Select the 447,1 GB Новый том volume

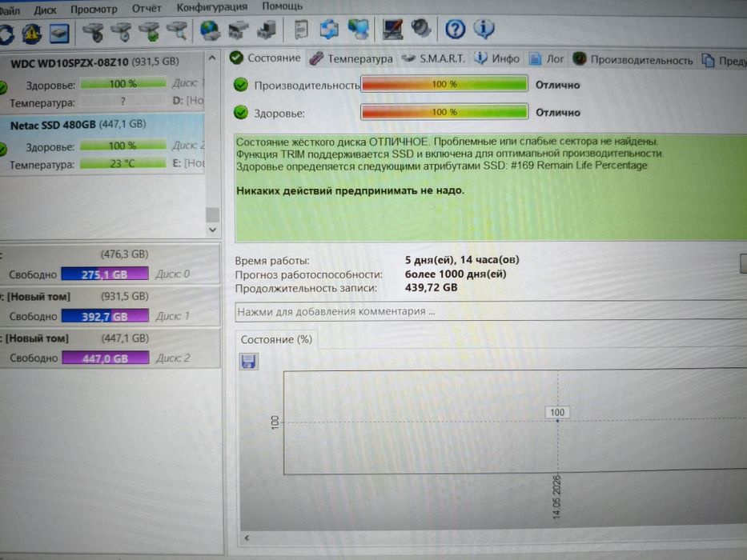point(110,348)
